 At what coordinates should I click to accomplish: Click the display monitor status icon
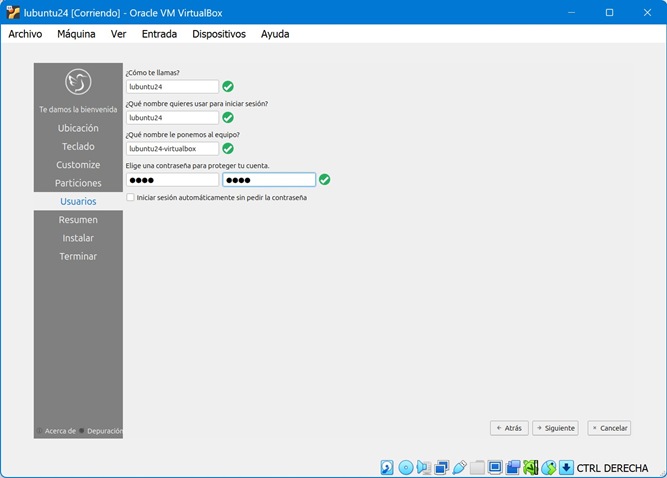(x=495, y=467)
